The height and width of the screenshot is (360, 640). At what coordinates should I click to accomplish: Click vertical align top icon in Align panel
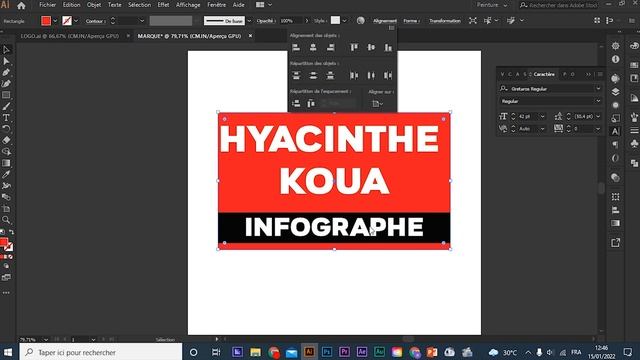354,48
